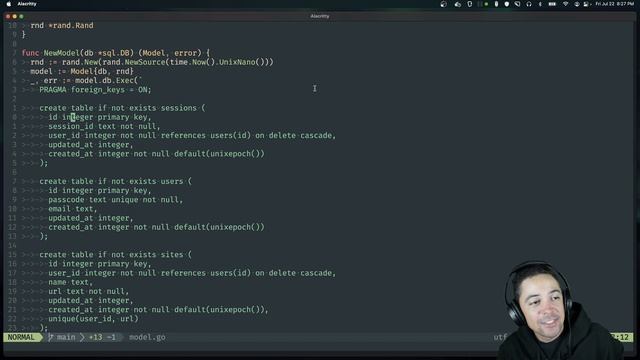Click 'func' keyword of NewModel
This screenshot has height=360, width=640.
30,53
